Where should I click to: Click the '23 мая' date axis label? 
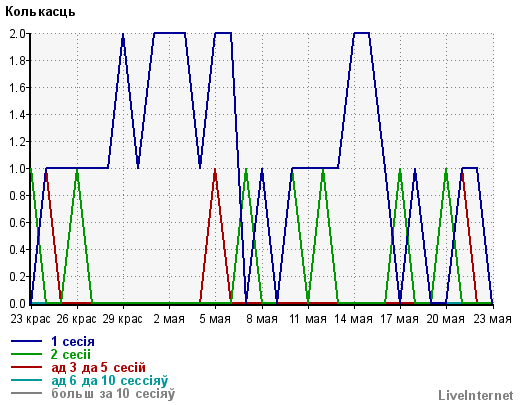[x=492, y=319]
